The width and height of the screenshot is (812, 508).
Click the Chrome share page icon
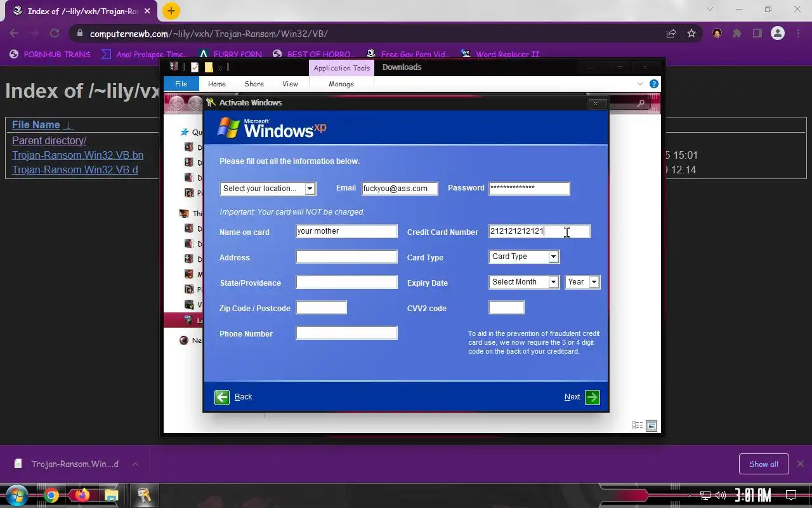click(671, 34)
